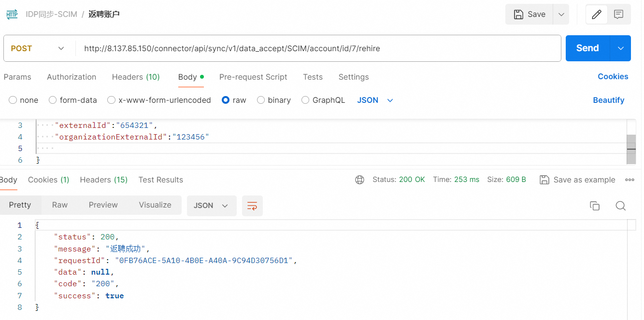Open the comments icon
The image size is (644, 320).
pyautogui.click(x=618, y=14)
